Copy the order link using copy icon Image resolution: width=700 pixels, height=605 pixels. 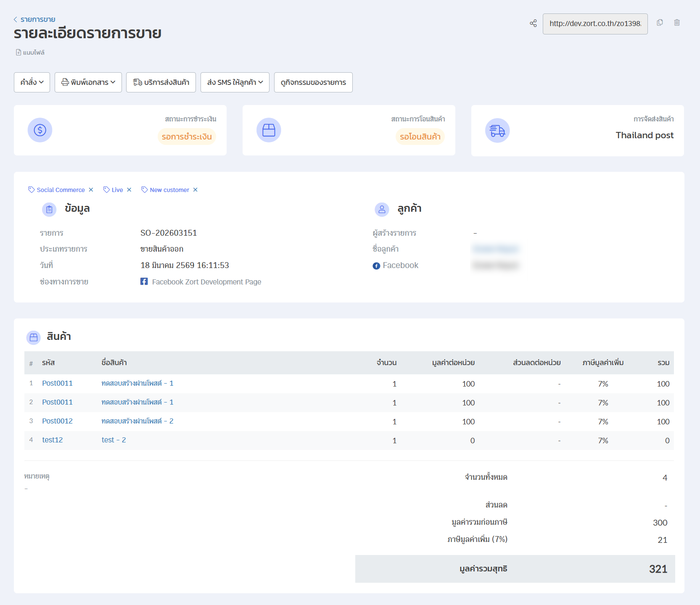[x=660, y=23]
